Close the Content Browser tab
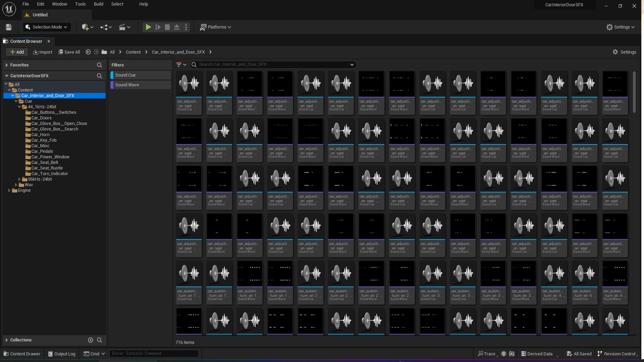Screen dimensions: 644x362 49,41
